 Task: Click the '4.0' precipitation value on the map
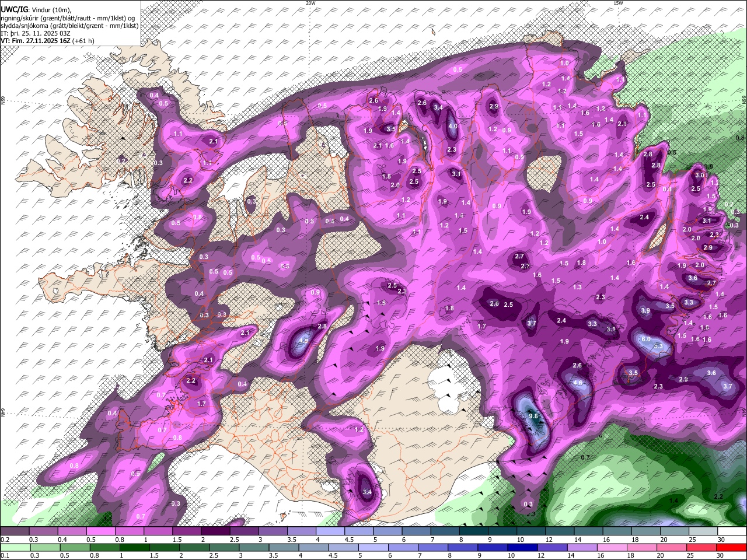coord(453,126)
